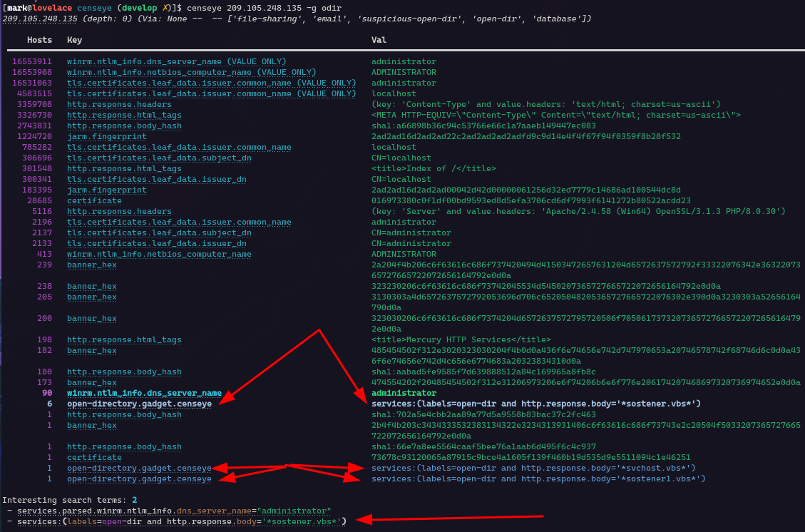Click the Val column header

pyautogui.click(x=379, y=40)
